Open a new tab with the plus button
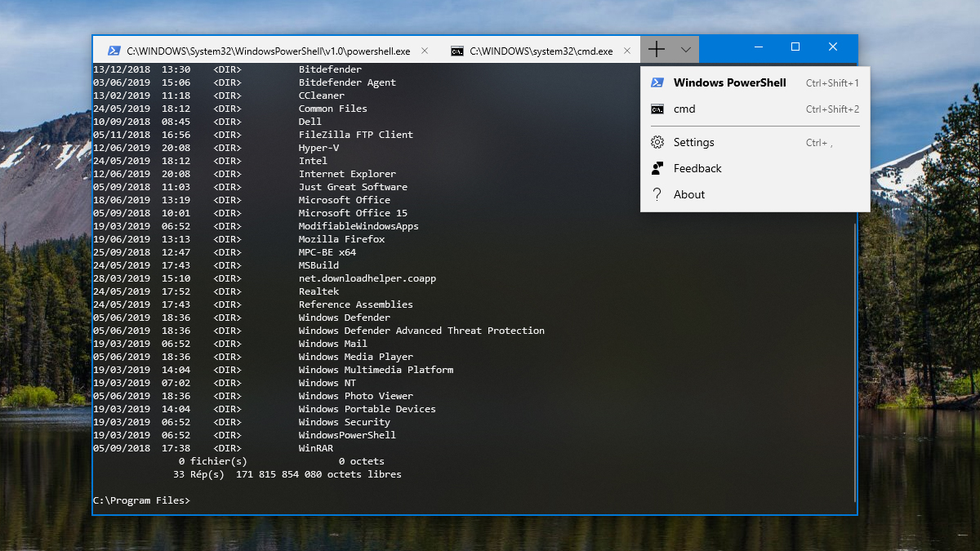The image size is (980, 551). [657, 50]
